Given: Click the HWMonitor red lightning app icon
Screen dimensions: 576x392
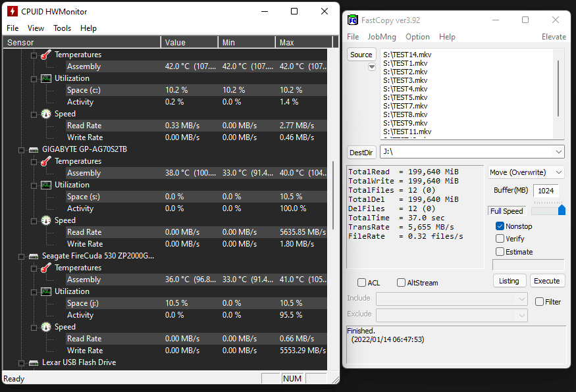Looking at the screenshot, I should pyautogui.click(x=12, y=11).
